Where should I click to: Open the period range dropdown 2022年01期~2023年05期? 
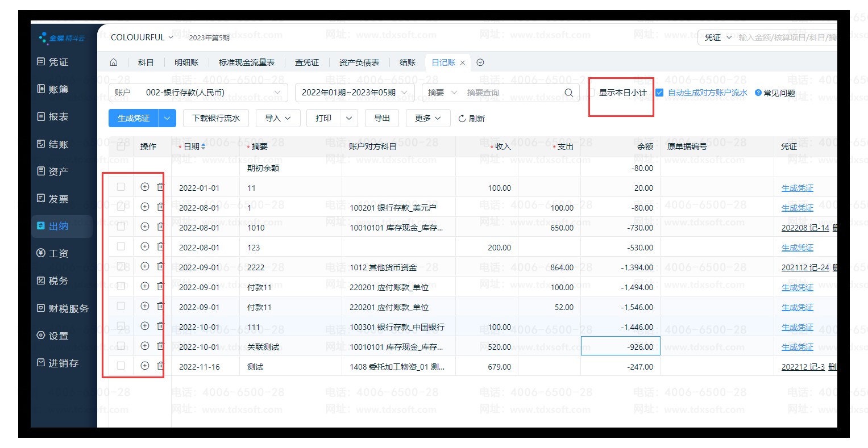[x=405, y=93]
